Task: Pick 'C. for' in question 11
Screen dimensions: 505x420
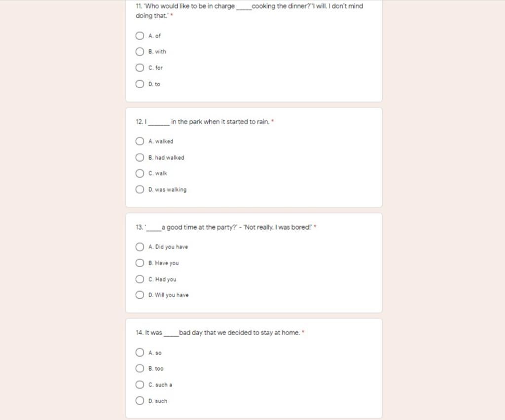Action: coord(140,68)
